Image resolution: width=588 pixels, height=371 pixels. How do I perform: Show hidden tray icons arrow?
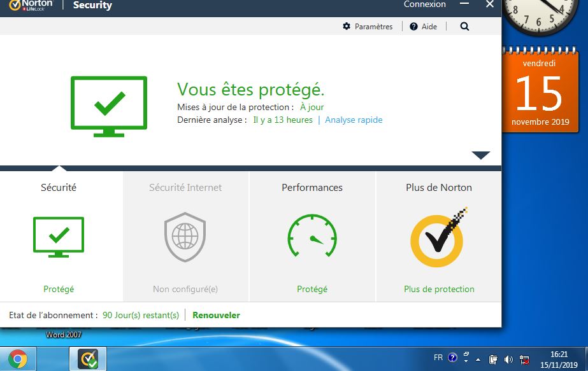point(478,360)
